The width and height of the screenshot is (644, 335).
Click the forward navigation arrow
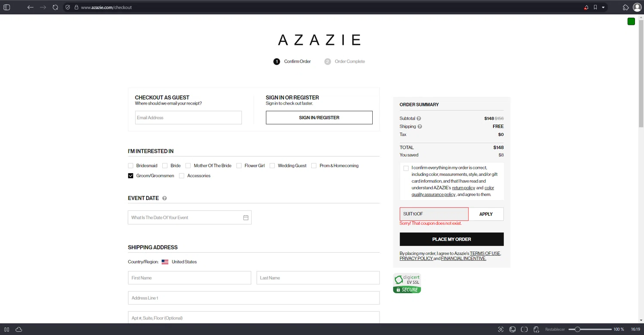point(43,7)
